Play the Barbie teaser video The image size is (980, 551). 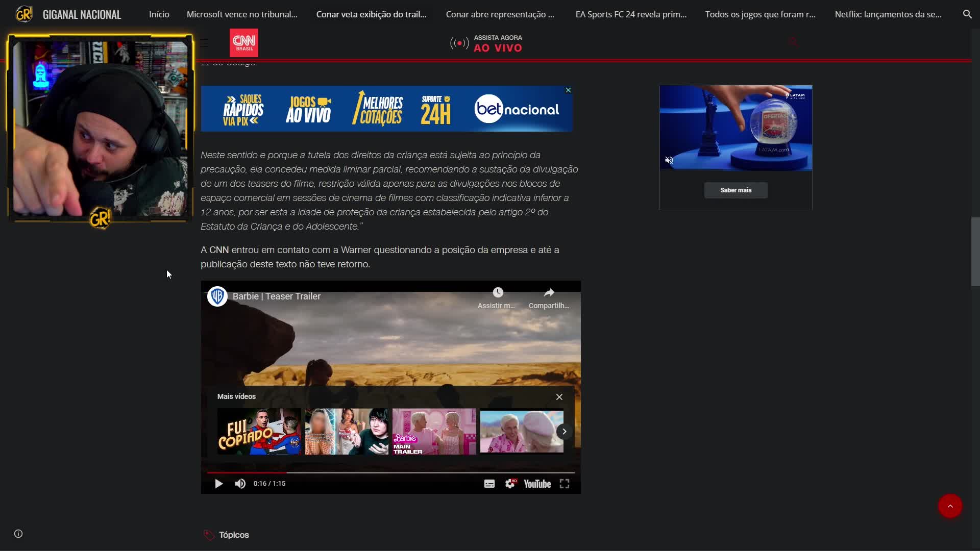[218, 484]
